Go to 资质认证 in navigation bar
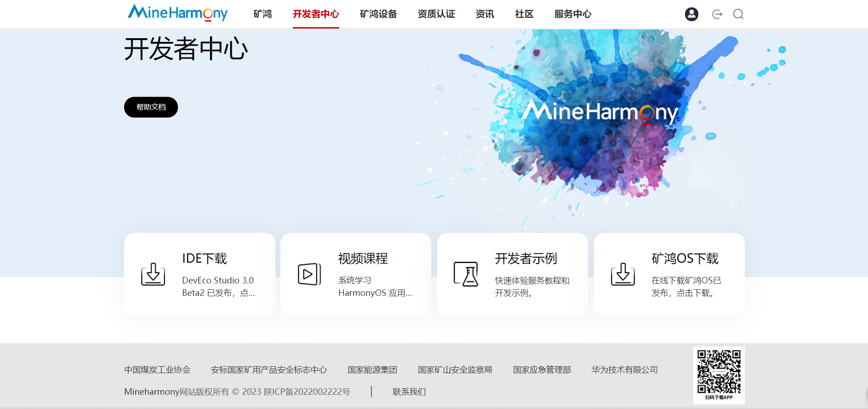Image resolution: width=868 pixels, height=409 pixels. (436, 14)
